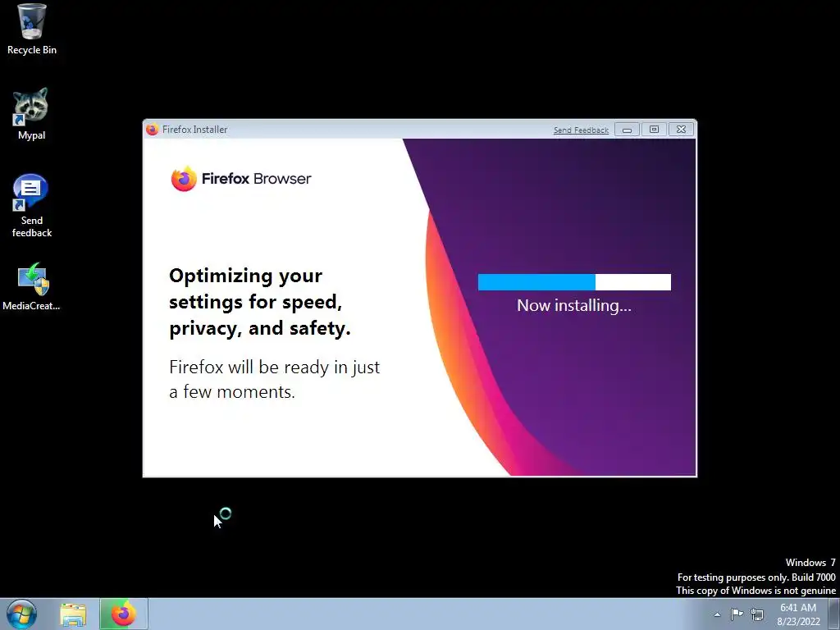Minimize the Firefox Installer window
The width and height of the screenshot is (840, 630).
627,130
